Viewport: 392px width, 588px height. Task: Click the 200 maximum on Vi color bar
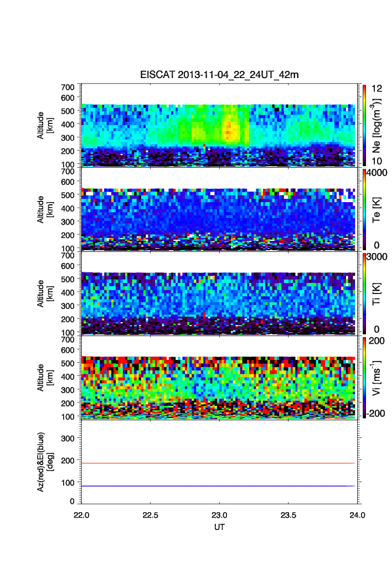coord(376,341)
